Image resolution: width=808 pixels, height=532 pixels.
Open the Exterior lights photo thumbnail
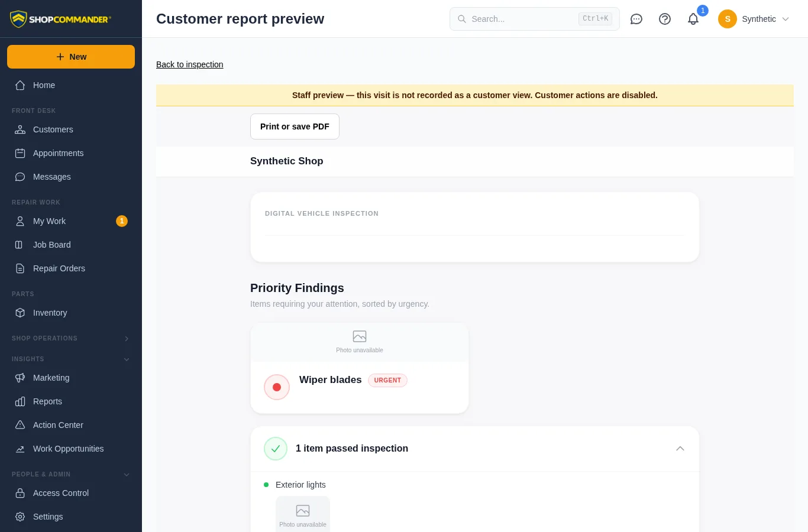[303, 514]
